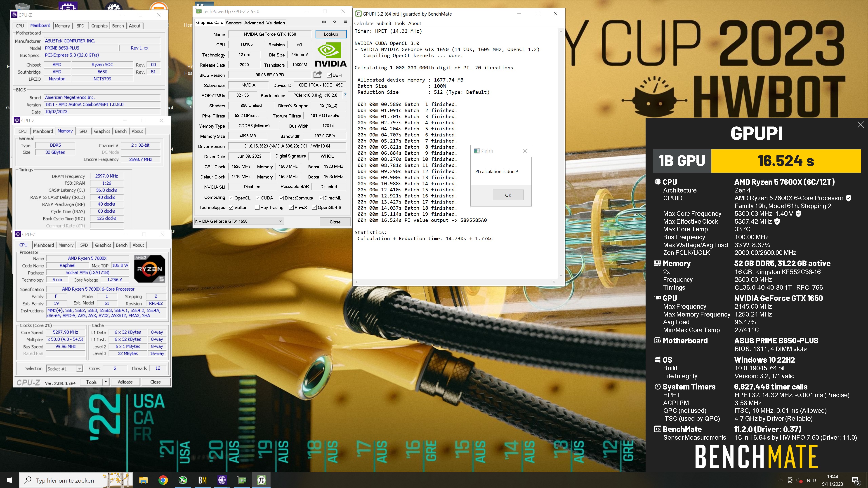This screenshot has height=488, width=868.
Task: Click GPUPI vertical scrollbar down arrow
Action: (561, 275)
